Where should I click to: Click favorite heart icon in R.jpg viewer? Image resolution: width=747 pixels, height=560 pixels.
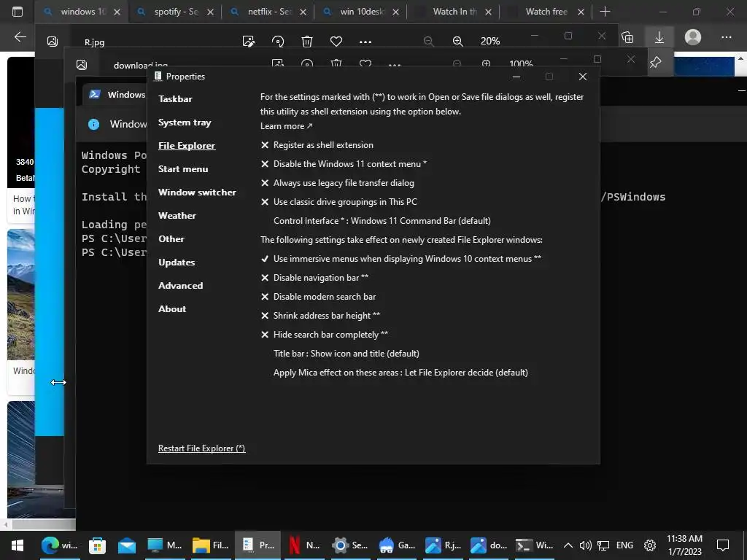336,42
